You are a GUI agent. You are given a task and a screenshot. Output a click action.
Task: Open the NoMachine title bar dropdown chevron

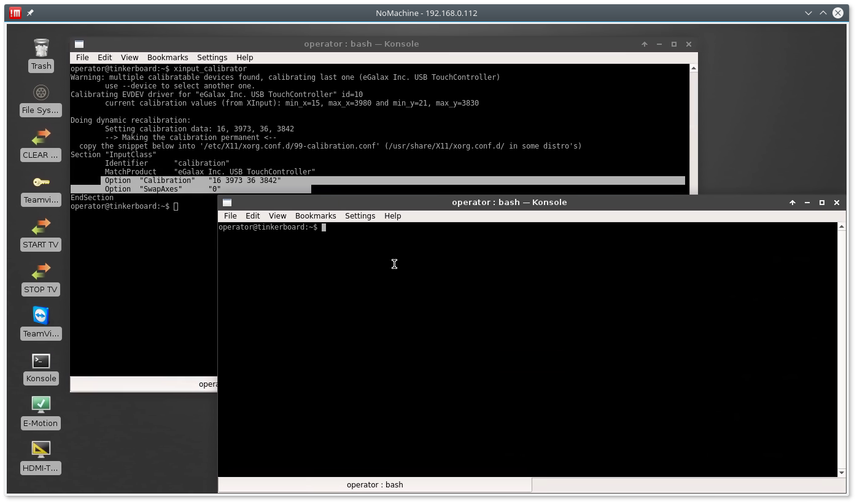(809, 13)
